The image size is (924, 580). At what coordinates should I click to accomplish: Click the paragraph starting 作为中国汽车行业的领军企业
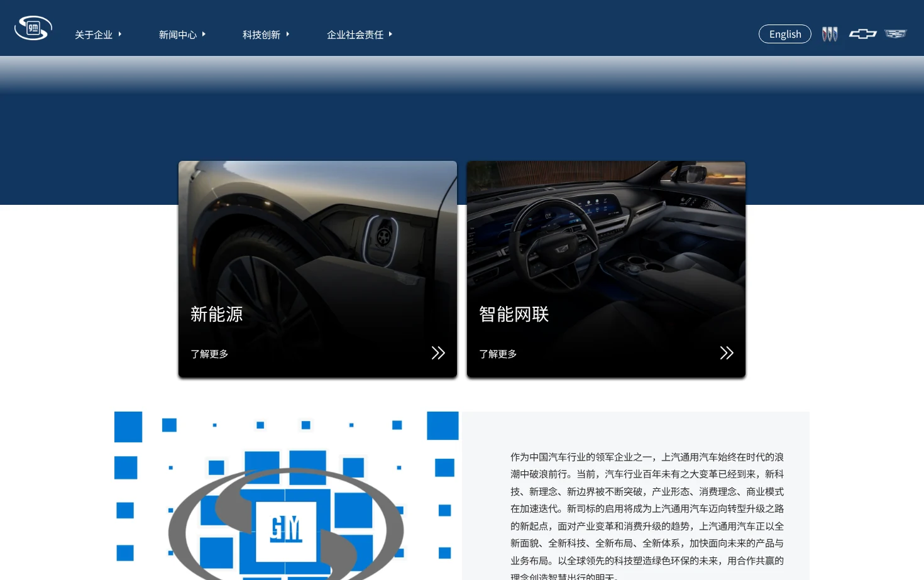click(x=647, y=517)
